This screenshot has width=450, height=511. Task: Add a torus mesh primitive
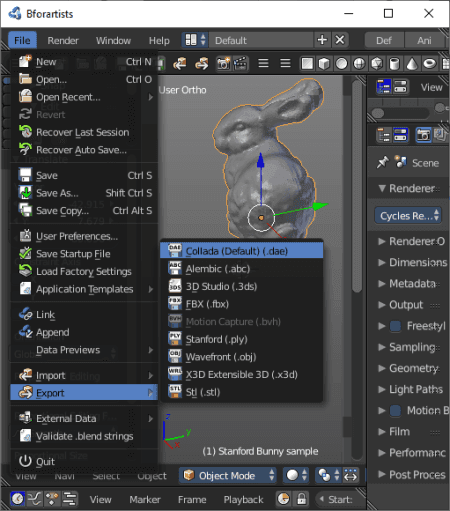tap(430, 63)
